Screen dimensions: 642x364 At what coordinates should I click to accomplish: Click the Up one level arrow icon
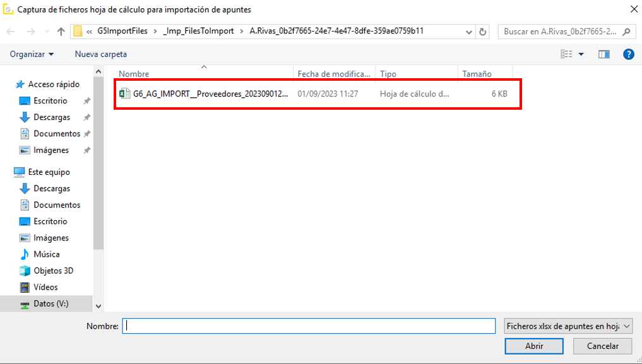61,32
